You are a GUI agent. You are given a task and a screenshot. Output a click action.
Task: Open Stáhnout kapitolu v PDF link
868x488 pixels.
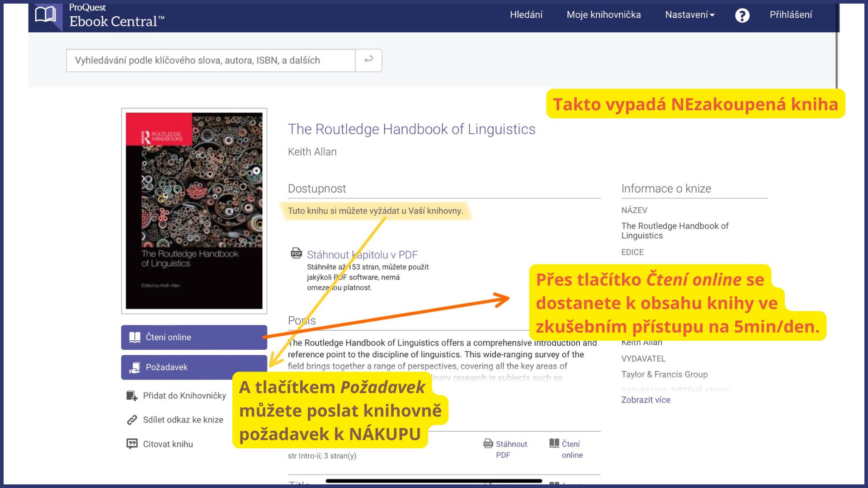pos(362,255)
